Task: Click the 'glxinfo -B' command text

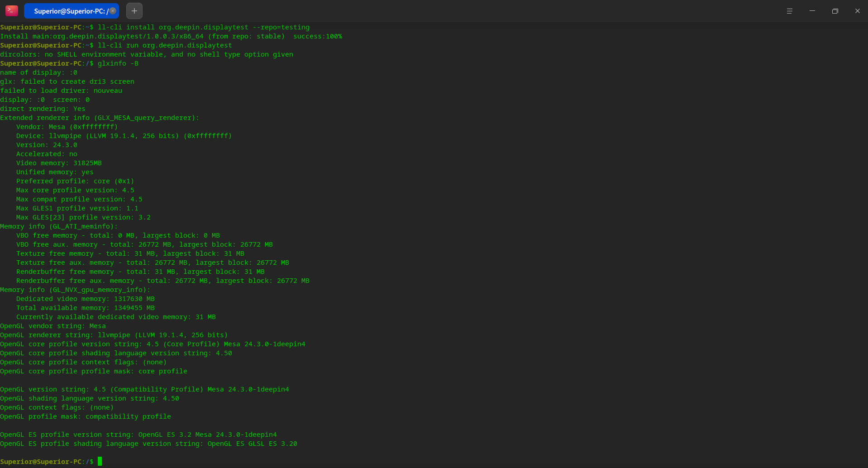Action: pos(118,63)
